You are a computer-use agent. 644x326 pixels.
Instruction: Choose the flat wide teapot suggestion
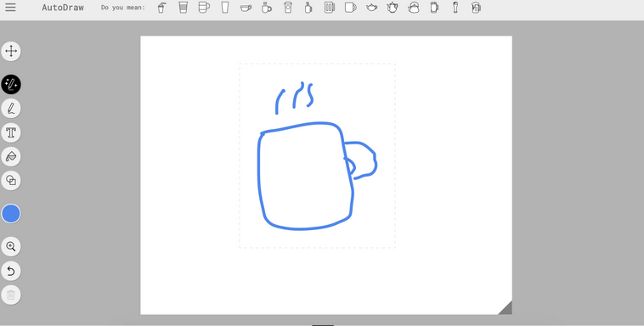tap(371, 8)
